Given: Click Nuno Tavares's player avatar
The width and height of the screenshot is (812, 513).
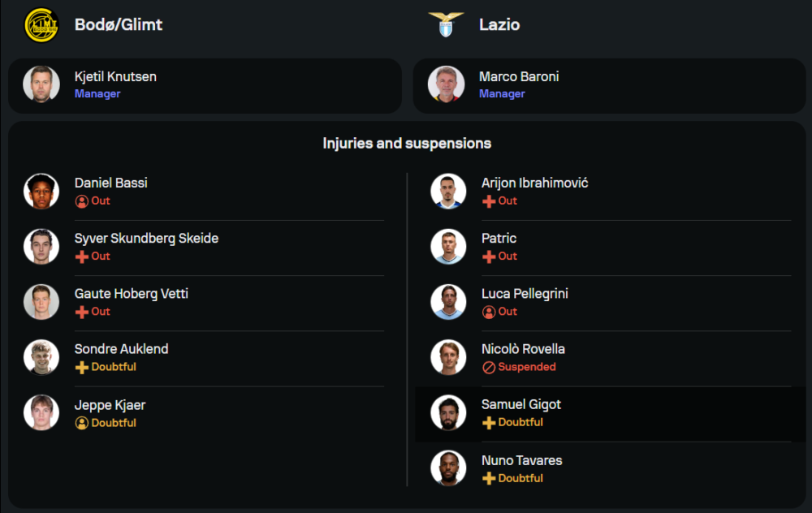Looking at the screenshot, I should point(448,468).
